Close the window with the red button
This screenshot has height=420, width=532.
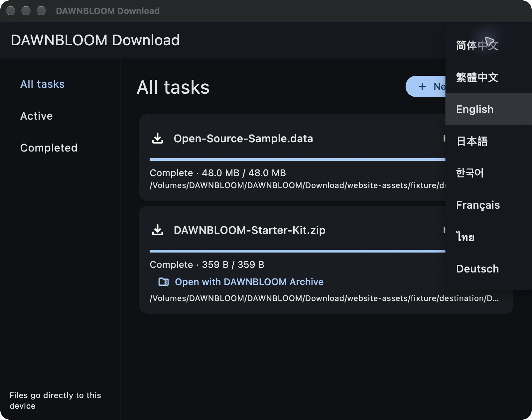(x=11, y=11)
